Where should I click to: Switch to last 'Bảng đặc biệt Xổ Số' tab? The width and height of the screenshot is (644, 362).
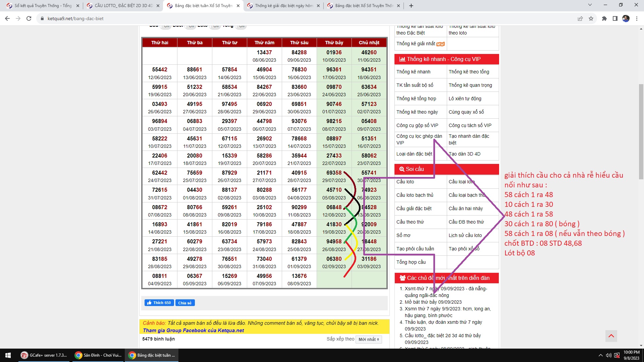[x=364, y=6]
